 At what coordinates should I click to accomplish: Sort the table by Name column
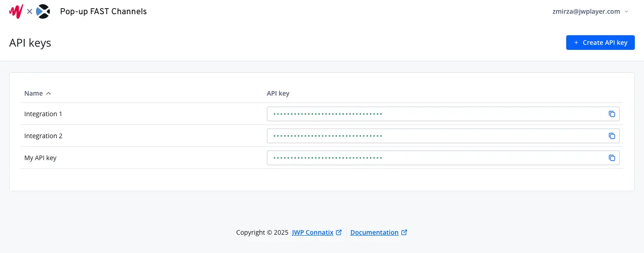(x=38, y=93)
